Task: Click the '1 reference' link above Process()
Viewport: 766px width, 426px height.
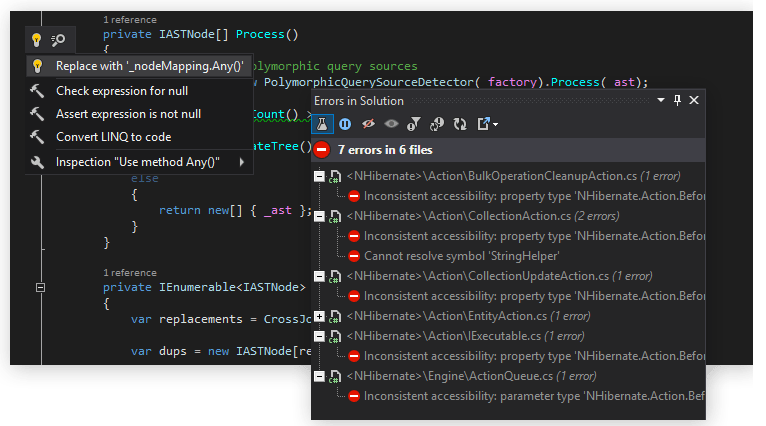Action: (128, 20)
